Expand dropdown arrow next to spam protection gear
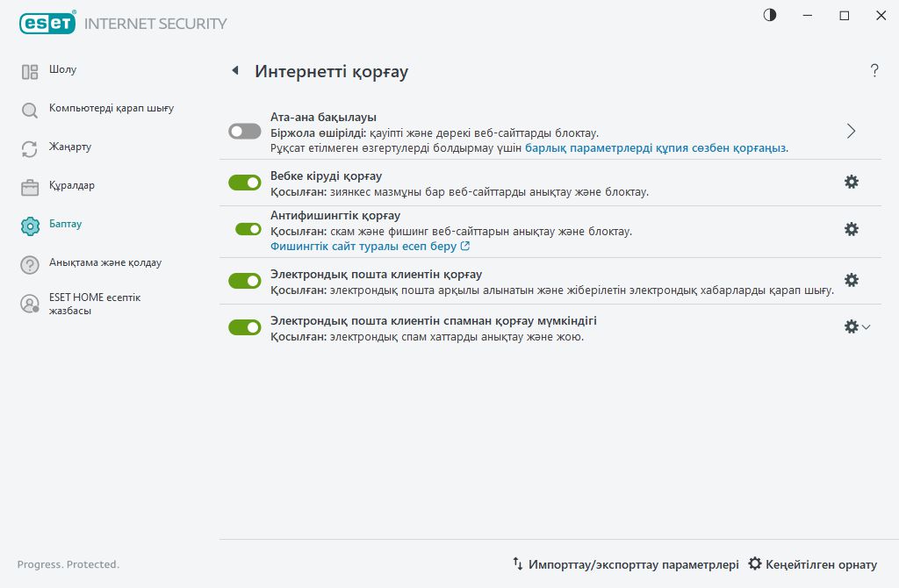 coord(867,326)
